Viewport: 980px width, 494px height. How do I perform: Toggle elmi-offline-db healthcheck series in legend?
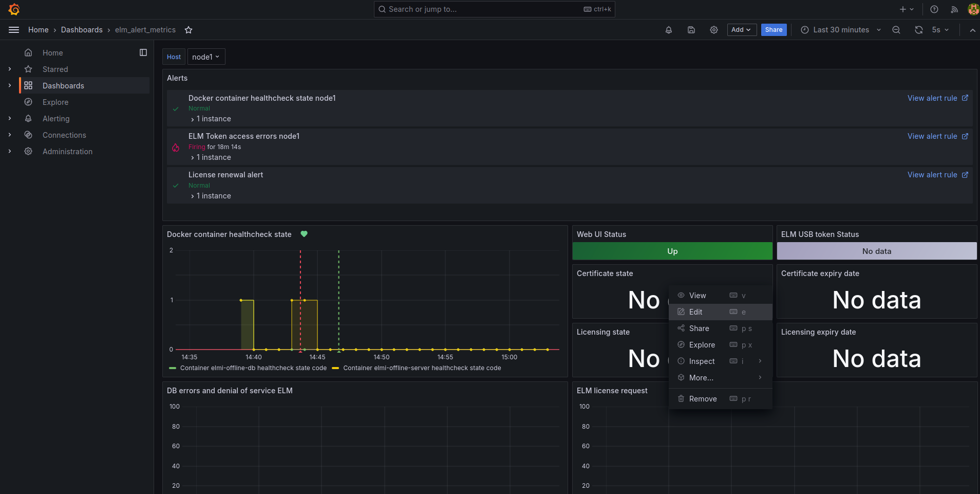(x=253, y=368)
